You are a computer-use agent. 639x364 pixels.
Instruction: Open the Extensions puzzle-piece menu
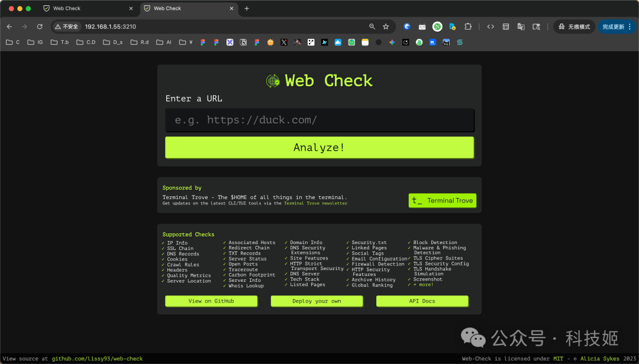point(468,27)
